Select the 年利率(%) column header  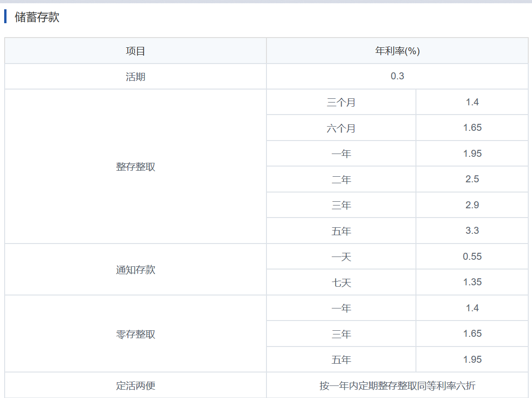click(397, 51)
